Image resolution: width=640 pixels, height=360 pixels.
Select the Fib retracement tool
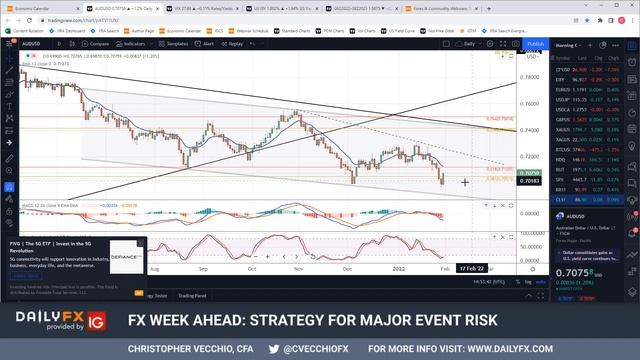[9, 82]
